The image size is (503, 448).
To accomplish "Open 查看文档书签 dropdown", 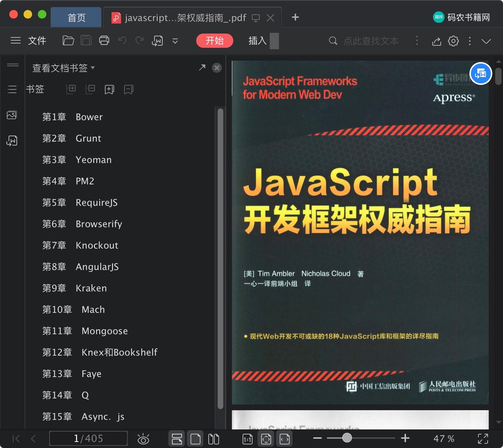I will 63,68.
